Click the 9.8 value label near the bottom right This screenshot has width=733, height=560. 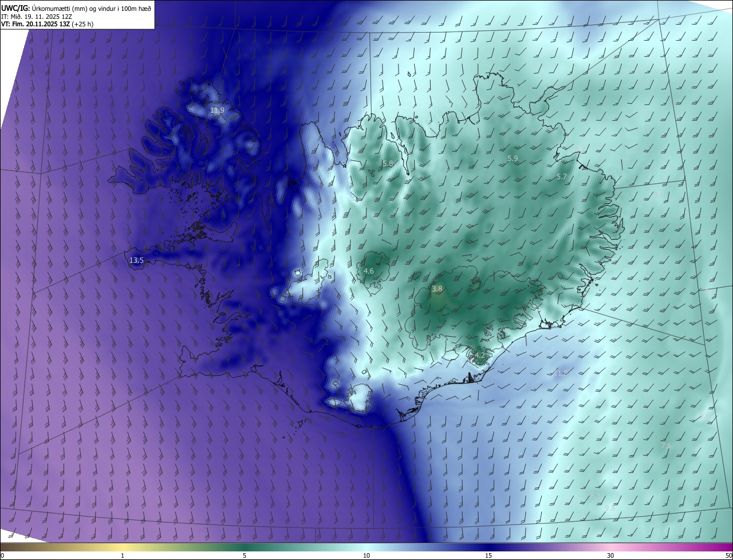tap(610, 508)
